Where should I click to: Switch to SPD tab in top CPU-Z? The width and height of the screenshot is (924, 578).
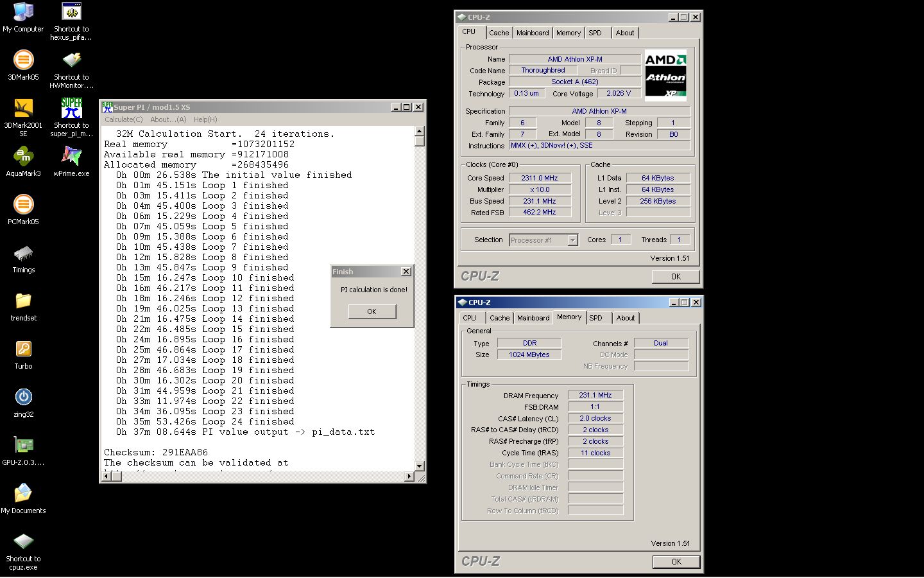[x=595, y=33]
